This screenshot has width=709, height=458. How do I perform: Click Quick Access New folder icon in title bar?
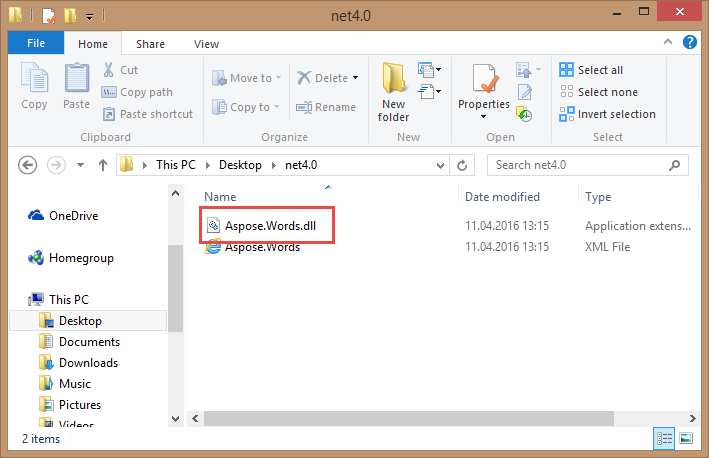(70, 16)
